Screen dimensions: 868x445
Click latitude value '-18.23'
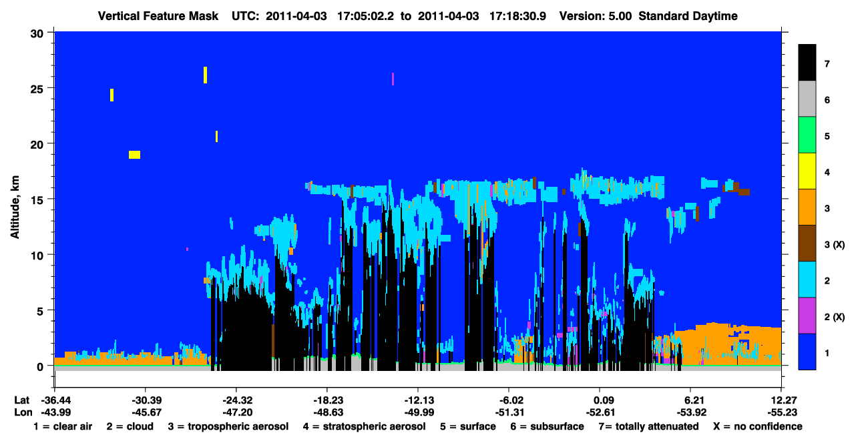[327, 400]
